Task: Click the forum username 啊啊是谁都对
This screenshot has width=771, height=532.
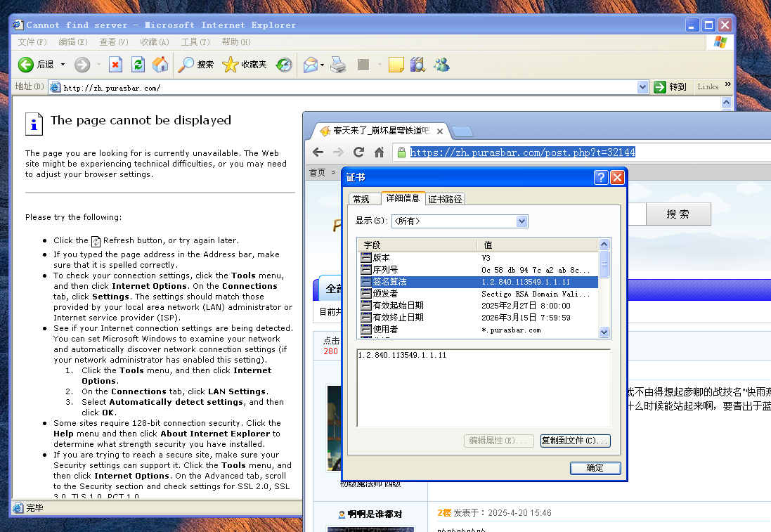Action: point(375,514)
